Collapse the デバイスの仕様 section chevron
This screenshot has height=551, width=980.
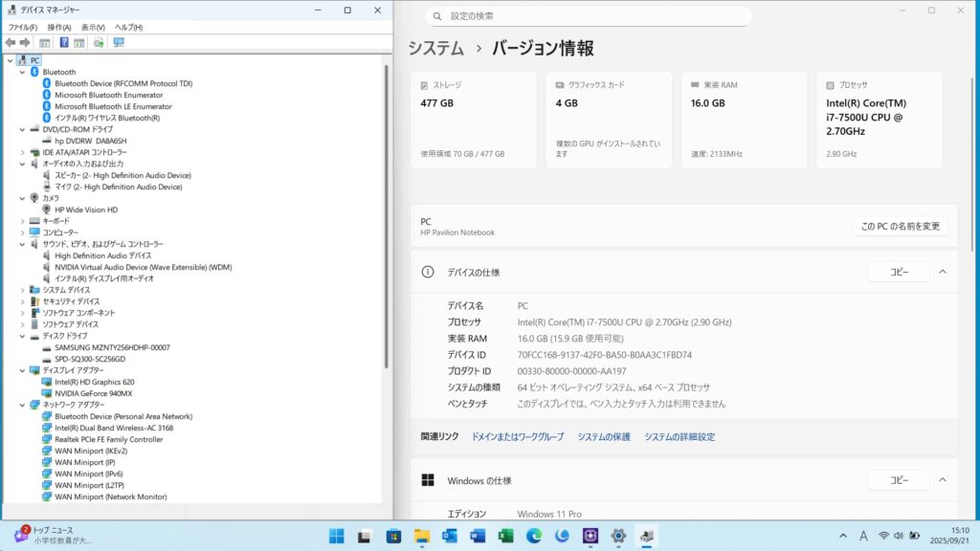point(942,272)
